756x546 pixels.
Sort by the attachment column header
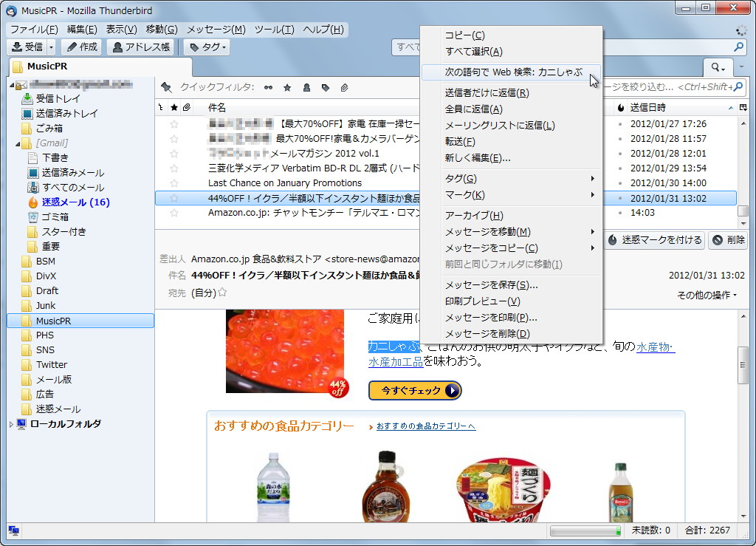tap(187, 107)
